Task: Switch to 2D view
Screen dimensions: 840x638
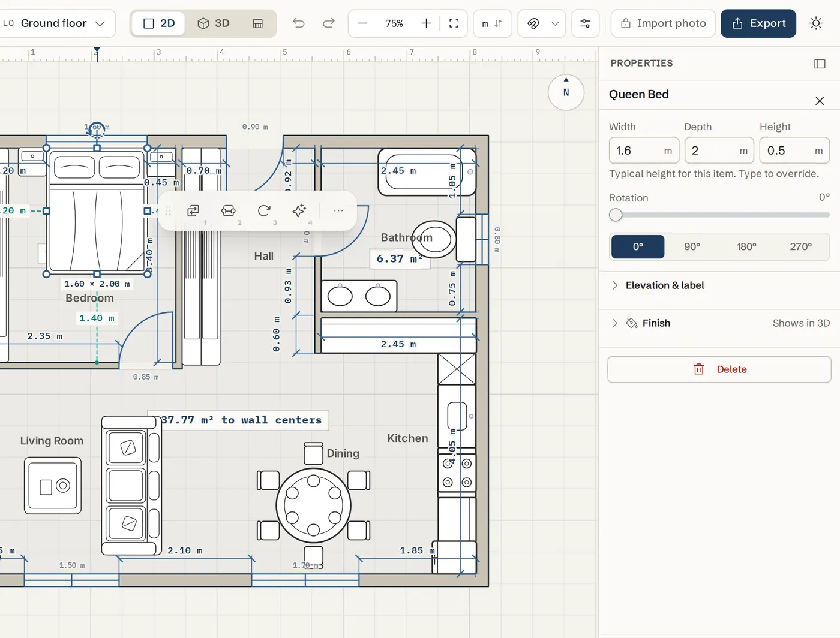Action: pyautogui.click(x=159, y=23)
